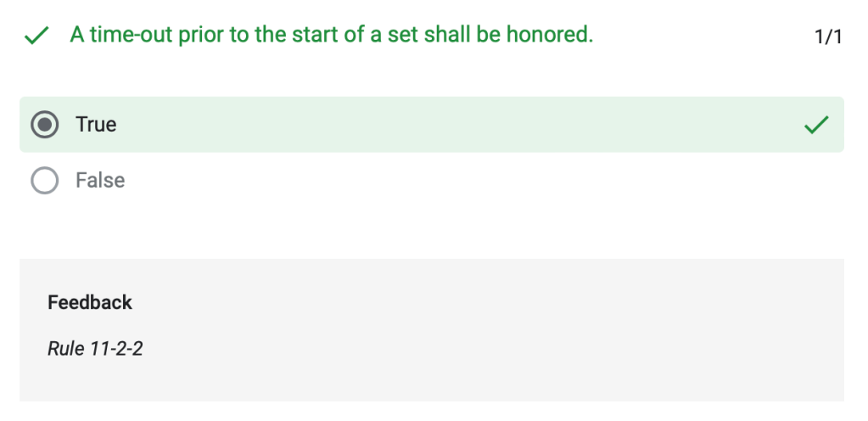Click the green checkmark beside the question
This screenshot has height=421, width=868.
click(x=35, y=36)
